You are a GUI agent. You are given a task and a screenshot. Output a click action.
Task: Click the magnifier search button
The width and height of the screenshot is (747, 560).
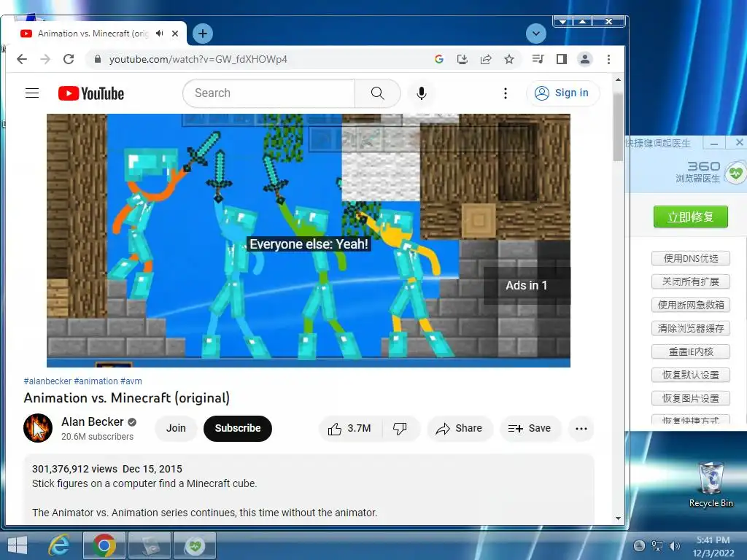377,93
